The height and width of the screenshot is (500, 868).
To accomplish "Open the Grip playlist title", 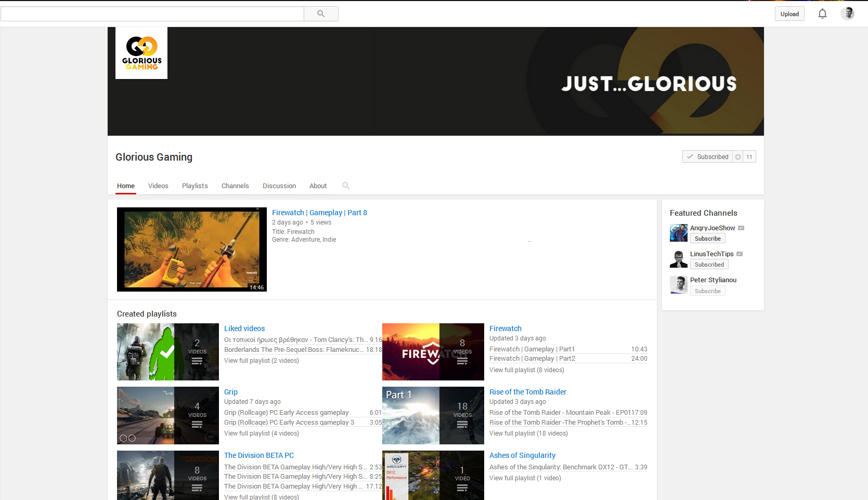I will 231,392.
